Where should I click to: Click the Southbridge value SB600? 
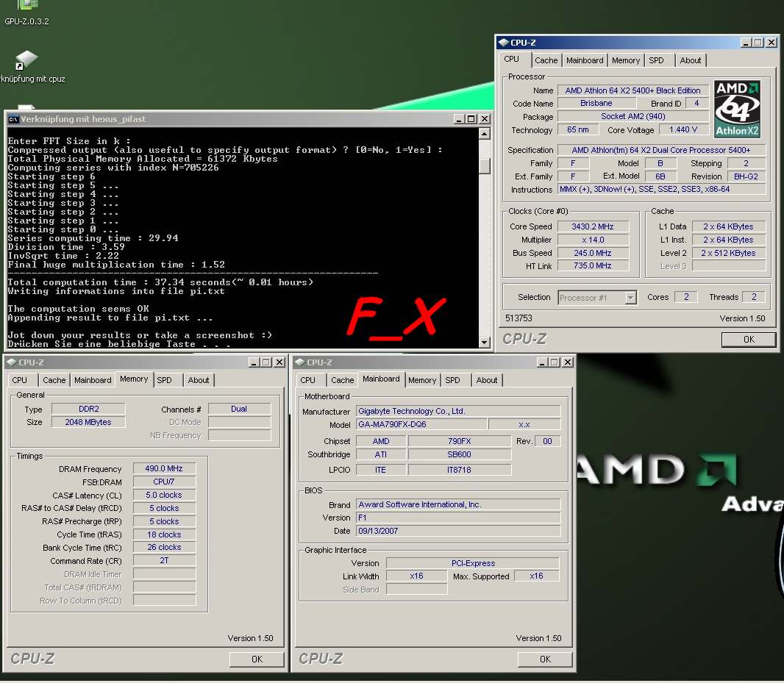pyautogui.click(x=459, y=454)
